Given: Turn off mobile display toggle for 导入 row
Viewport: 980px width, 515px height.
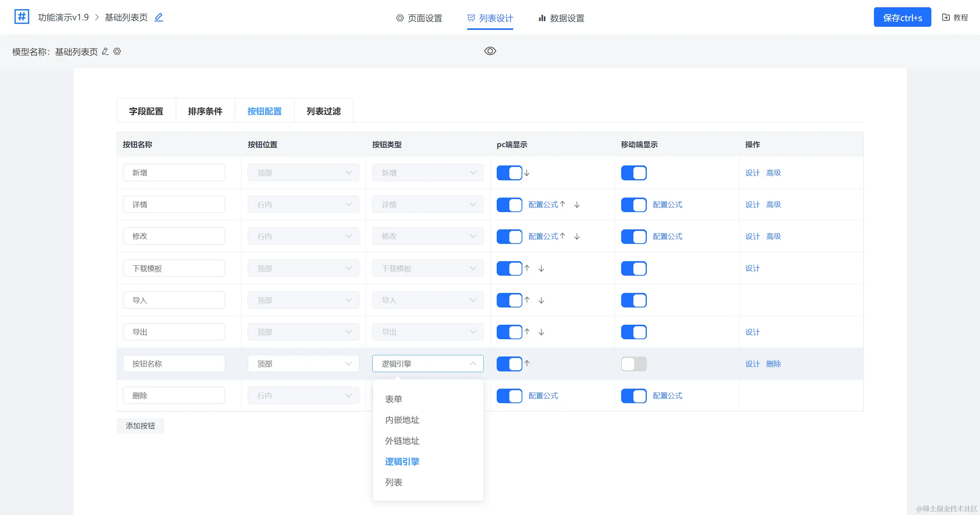Looking at the screenshot, I should [633, 300].
